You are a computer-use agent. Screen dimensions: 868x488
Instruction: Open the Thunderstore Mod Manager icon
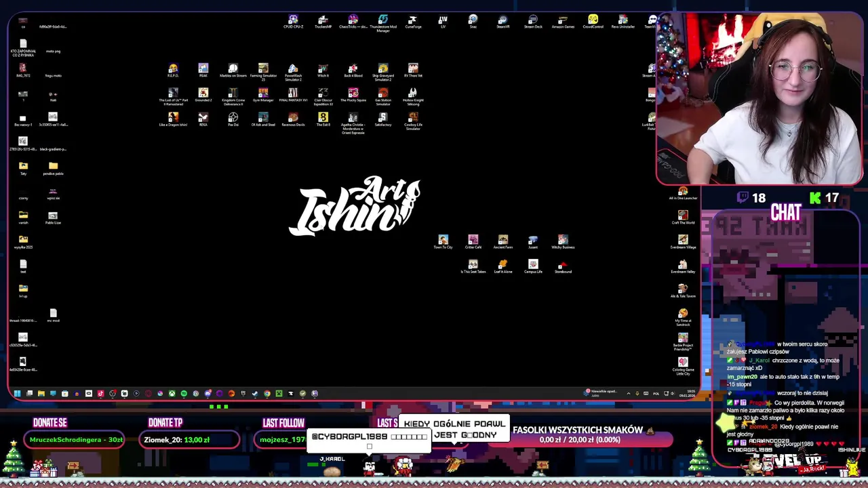click(x=383, y=23)
